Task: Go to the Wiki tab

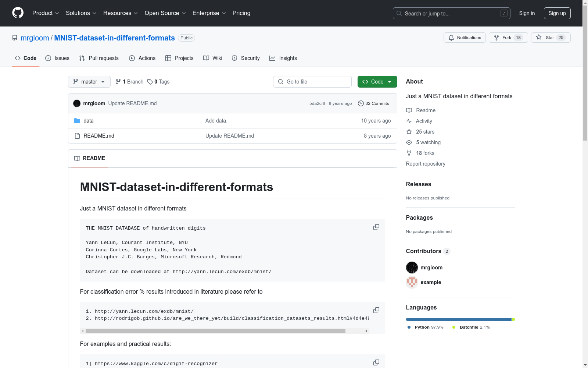Action: [213, 58]
